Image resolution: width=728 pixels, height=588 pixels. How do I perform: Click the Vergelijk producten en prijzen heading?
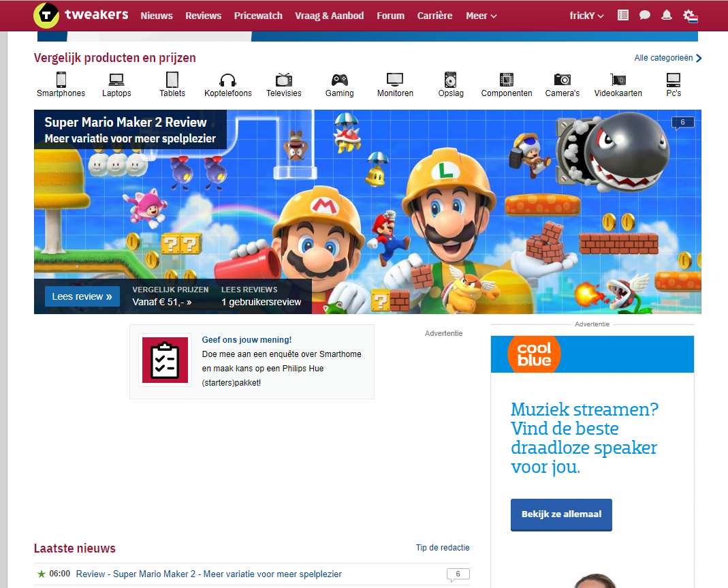click(x=114, y=58)
